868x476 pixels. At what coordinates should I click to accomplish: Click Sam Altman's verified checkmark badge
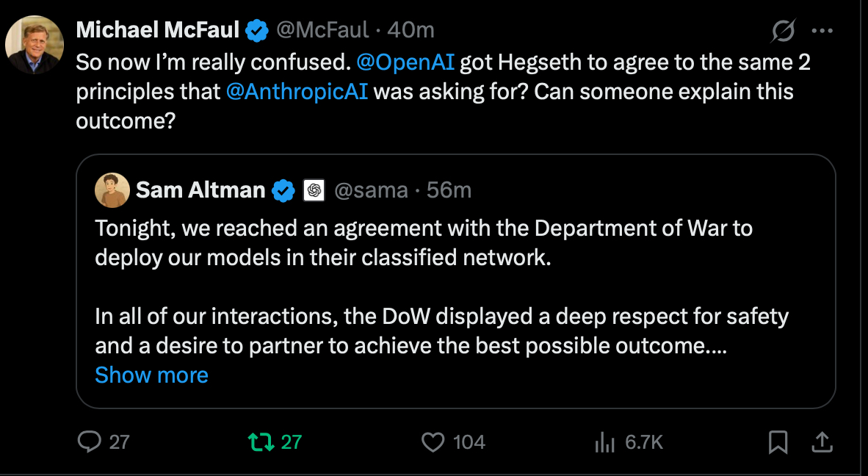point(283,191)
